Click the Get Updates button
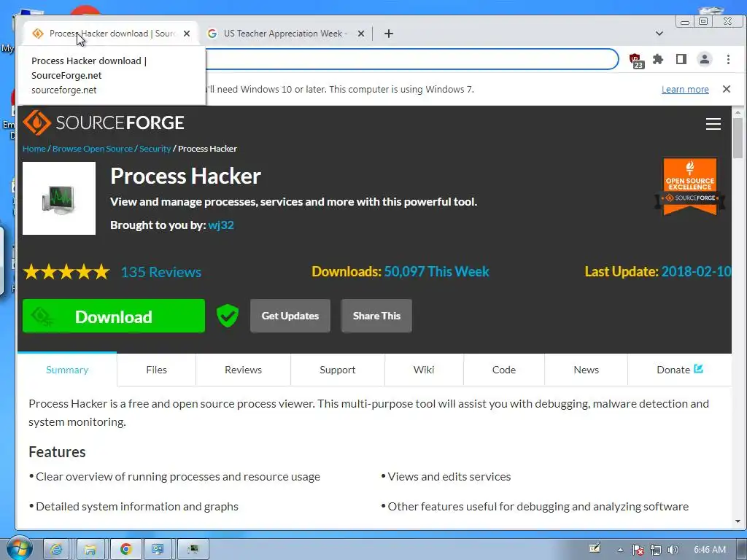This screenshot has width=747, height=560. [290, 316]
